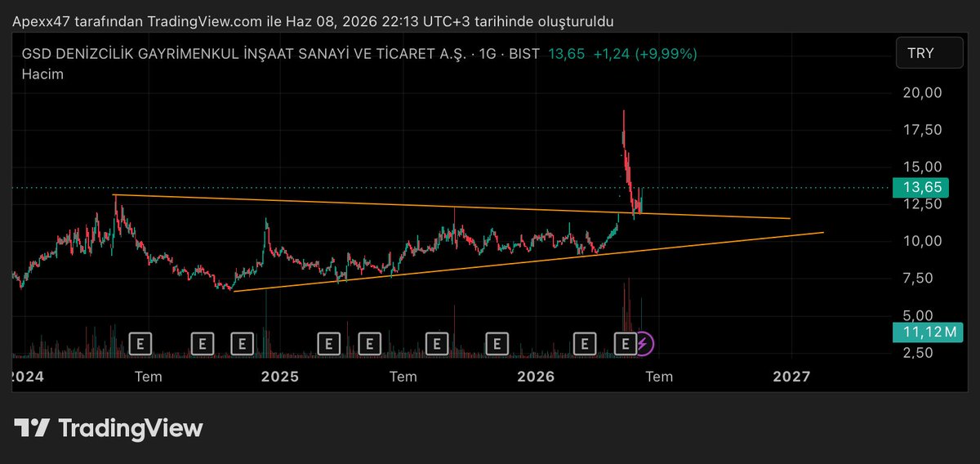Click the Apexx47 creation header text
980x464 pixels.
[313, 21]
